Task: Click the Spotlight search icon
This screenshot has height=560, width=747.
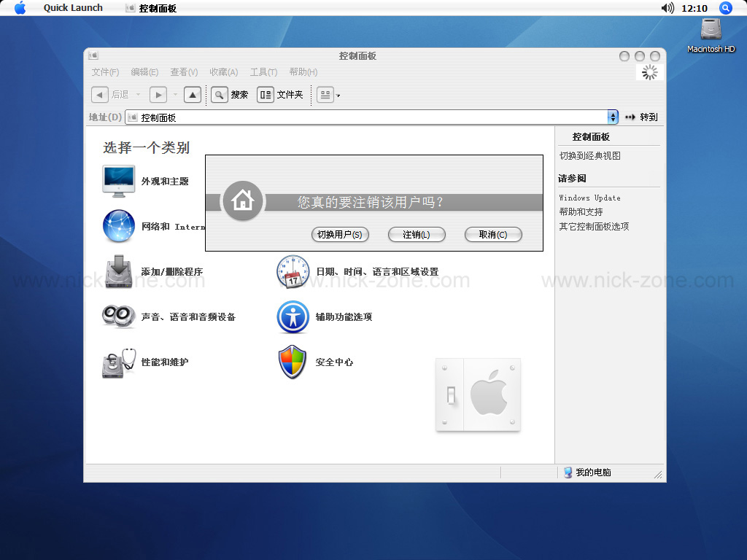Action: (725, 7)
